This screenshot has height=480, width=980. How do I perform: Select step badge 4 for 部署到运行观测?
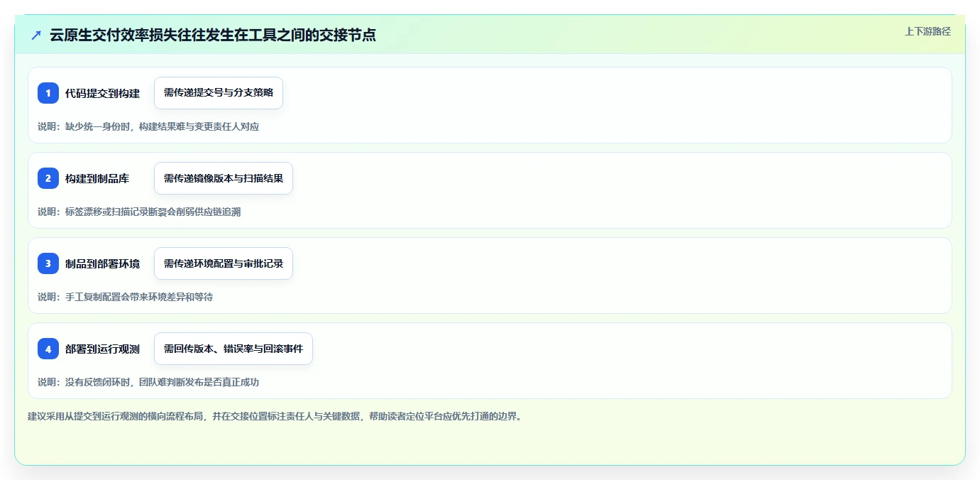(x=48, y=349)
